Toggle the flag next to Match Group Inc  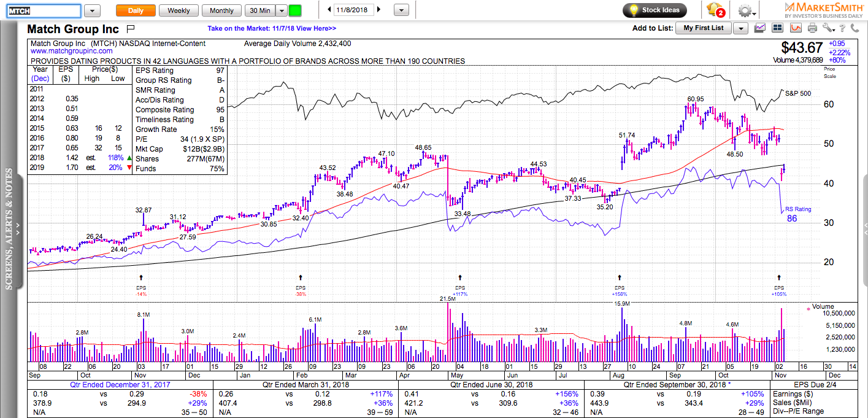130,29
